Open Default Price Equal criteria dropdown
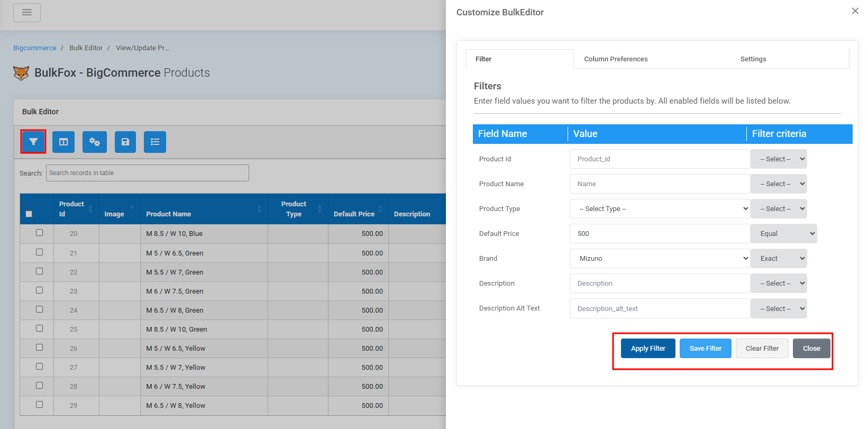This screenshot has height=429, width=868. (783, 234)
